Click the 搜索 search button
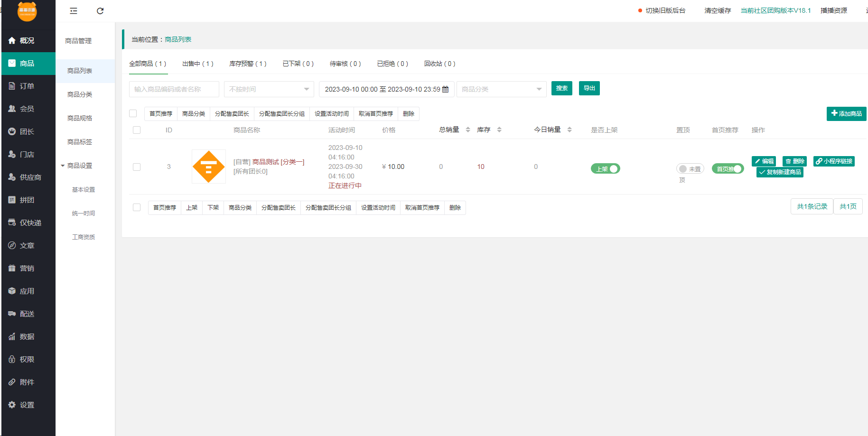 pyautogui.click(x=562, y=88)
